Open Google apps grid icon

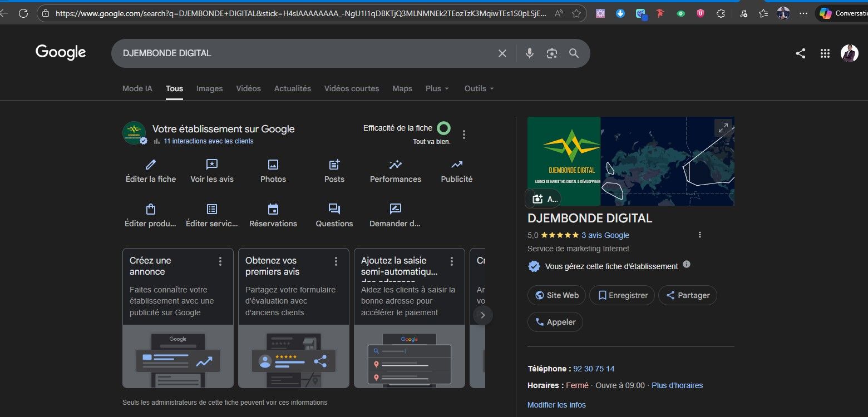(825, 53)
